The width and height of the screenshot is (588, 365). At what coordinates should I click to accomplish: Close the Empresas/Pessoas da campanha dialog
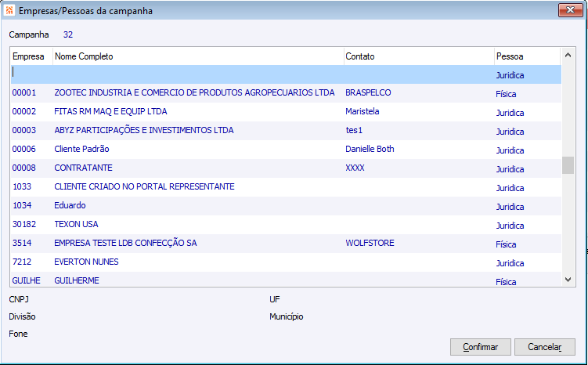(570, 10)
